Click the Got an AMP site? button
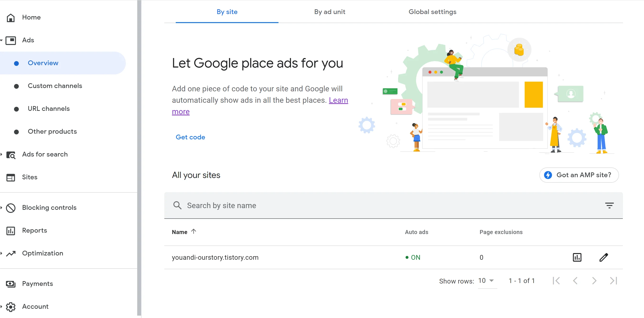Viewport: 644px width, 318px height. 579,175
